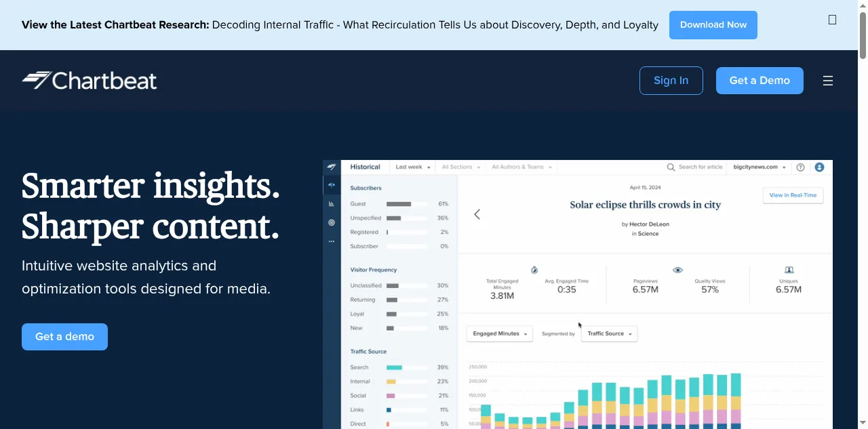
Task: Select the Links traffic source row
Action: coord(399,410)
